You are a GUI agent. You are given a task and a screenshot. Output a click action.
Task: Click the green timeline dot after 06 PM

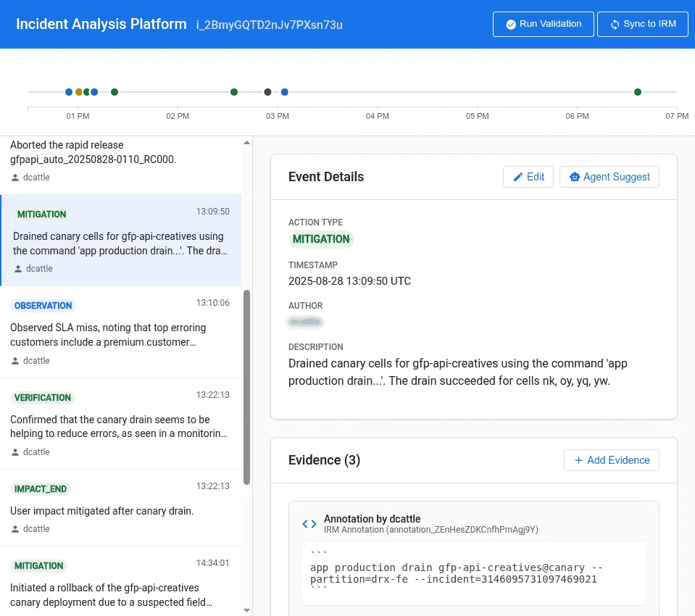637,92
